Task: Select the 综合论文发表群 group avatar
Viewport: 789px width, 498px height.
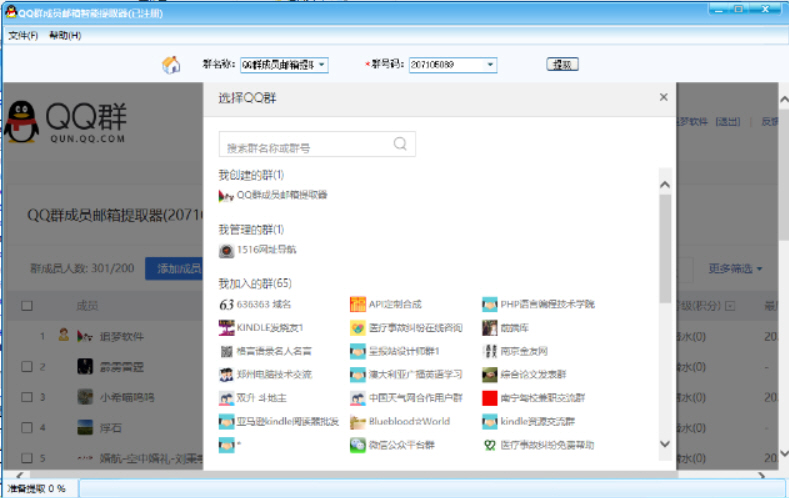Action: point(490,375)
